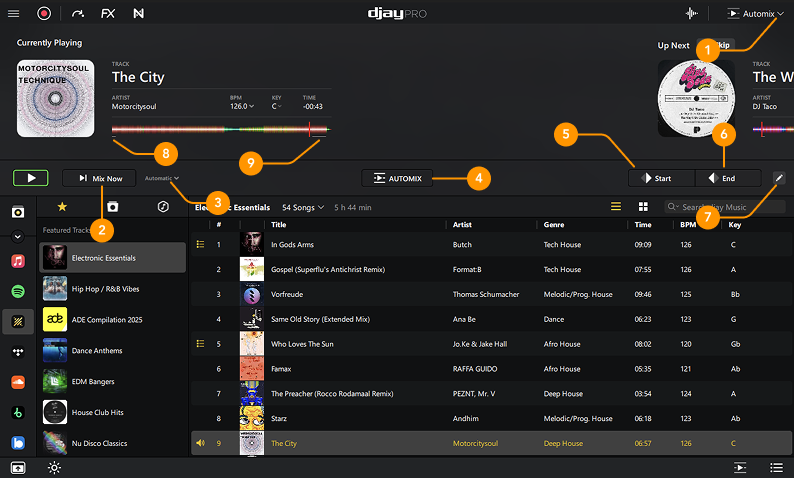Open the Spotify library source
This screenshot has height=478, width=794.
coord(18,291)
